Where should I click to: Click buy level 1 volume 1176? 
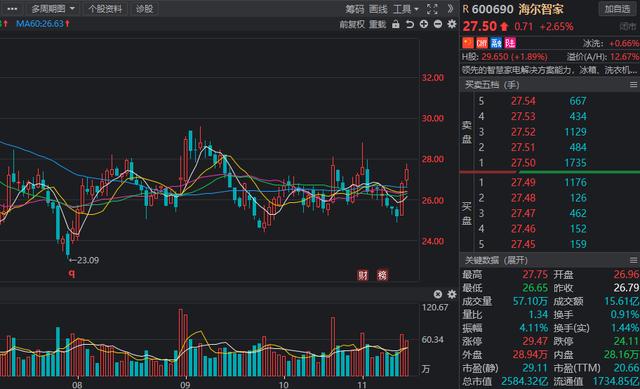coord(575,182)
